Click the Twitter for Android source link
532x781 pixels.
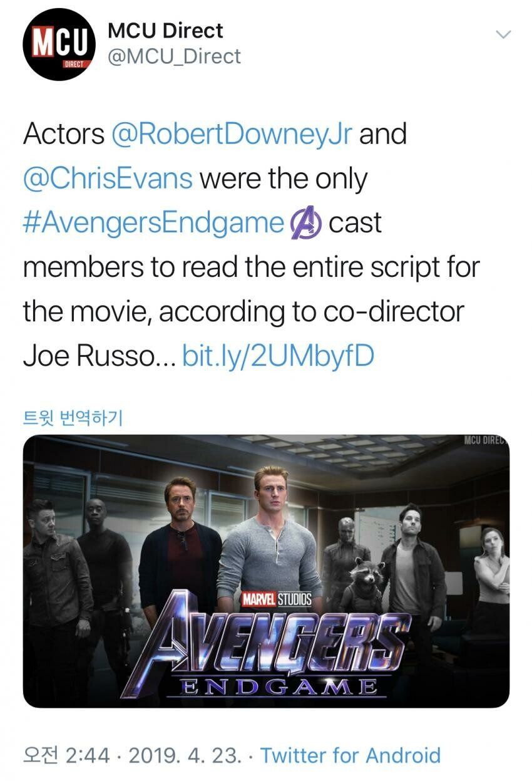(350, 755)
